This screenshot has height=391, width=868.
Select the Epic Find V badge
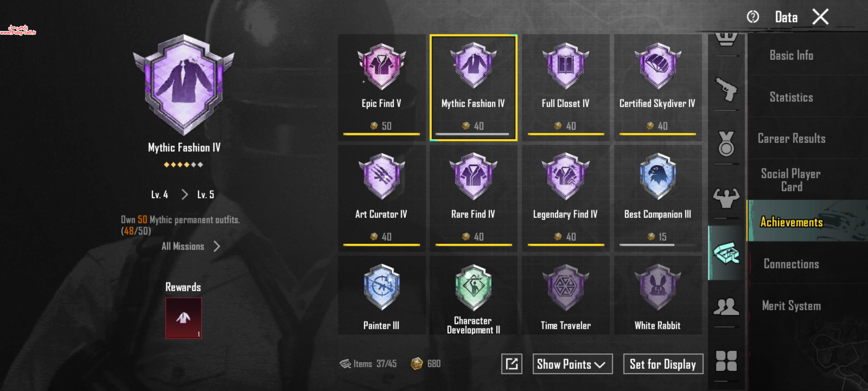(x=382, y=88)
